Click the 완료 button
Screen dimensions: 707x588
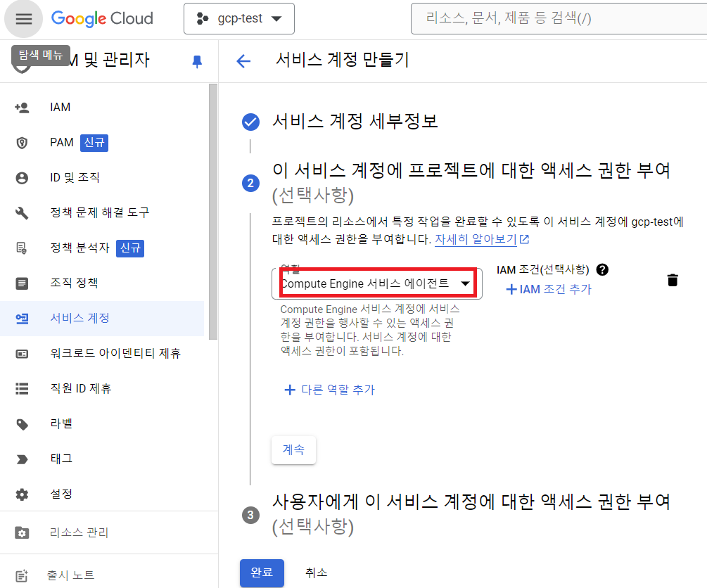(262, 573)
